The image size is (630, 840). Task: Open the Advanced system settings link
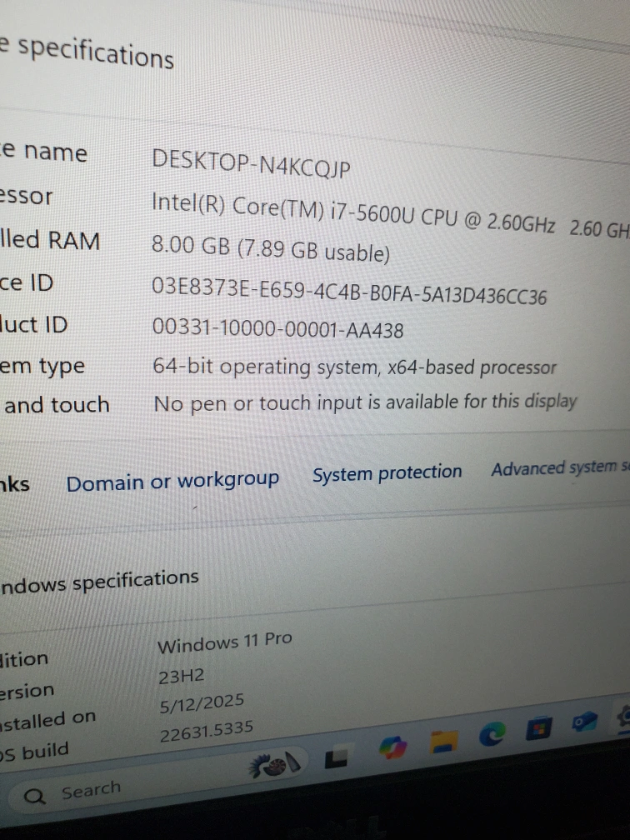tap(558, 467)
